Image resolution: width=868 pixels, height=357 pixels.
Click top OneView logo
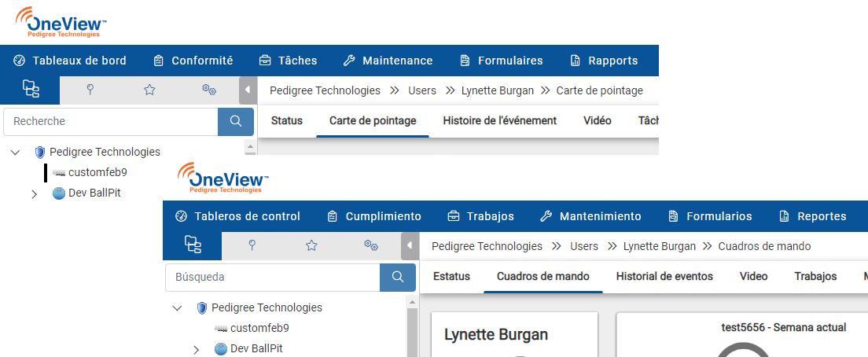(x=61, y=23)
